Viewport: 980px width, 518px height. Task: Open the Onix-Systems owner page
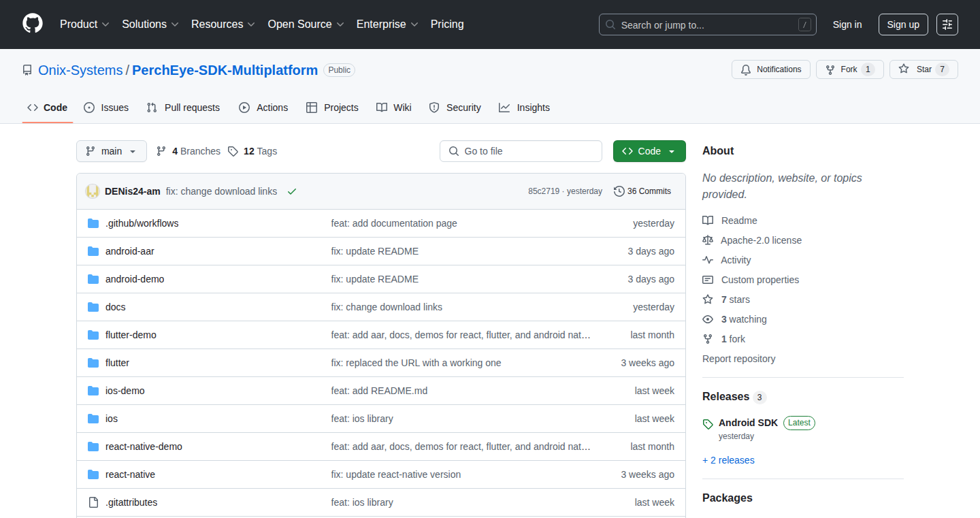(80, 70)
